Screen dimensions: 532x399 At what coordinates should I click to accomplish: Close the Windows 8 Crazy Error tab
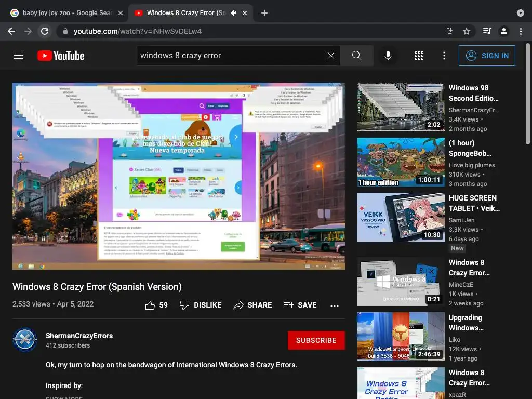coord(245,13)
